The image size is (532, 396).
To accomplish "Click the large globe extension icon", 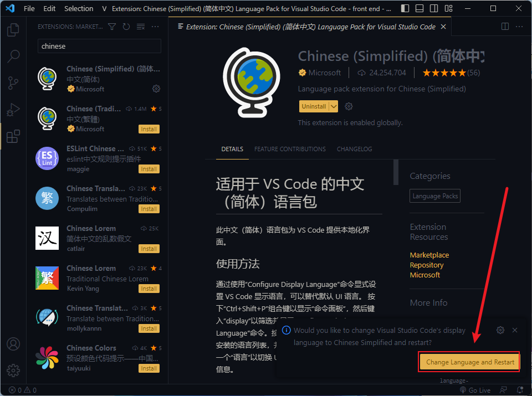I will [x=252, y=83].
